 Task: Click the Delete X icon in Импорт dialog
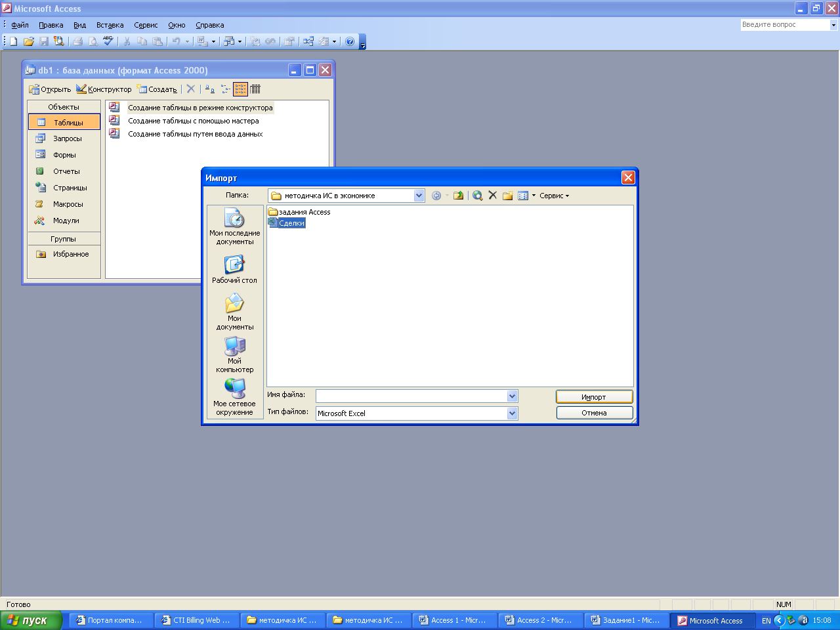(x=492, y=196)
